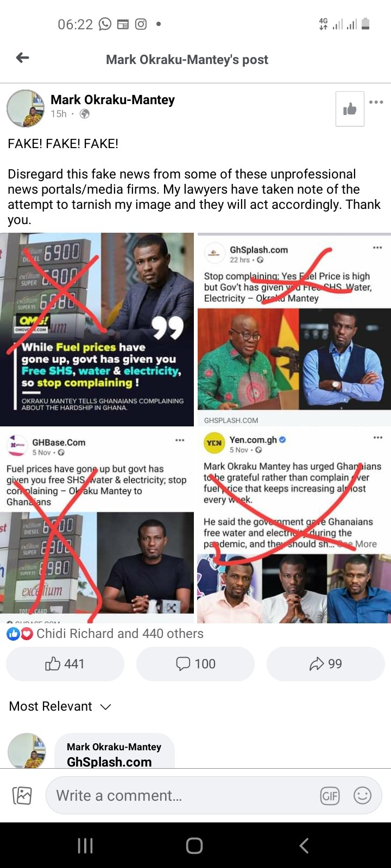
Task: Open comments with the 100 button
Action: point(195,664)
